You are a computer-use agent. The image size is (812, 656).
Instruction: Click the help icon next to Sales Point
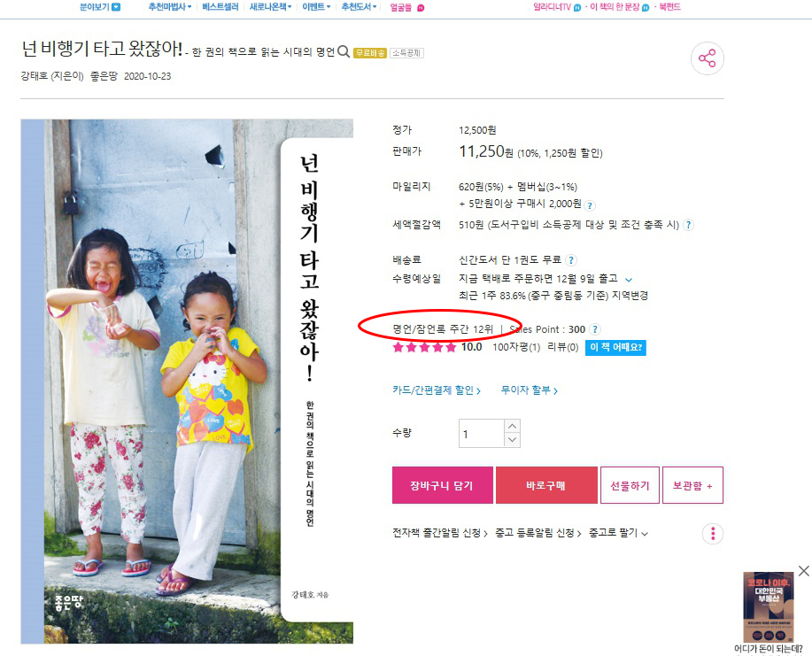pos(595,329)
